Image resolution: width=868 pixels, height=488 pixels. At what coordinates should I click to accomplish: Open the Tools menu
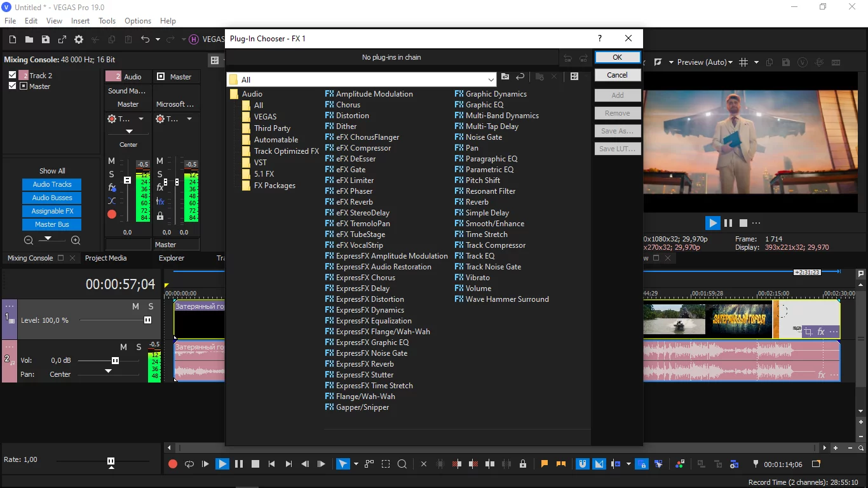(x=107, y=21)
